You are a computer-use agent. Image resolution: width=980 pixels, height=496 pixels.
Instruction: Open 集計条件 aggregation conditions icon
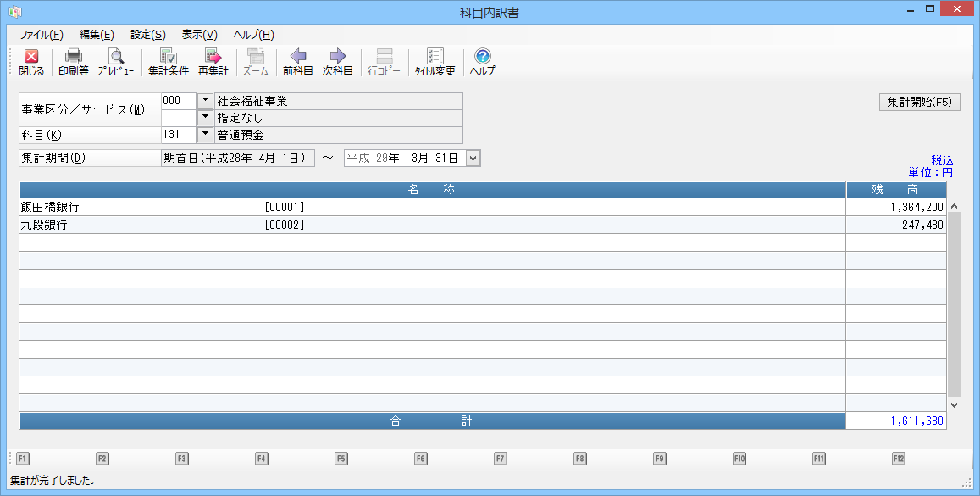click(168, 62)
